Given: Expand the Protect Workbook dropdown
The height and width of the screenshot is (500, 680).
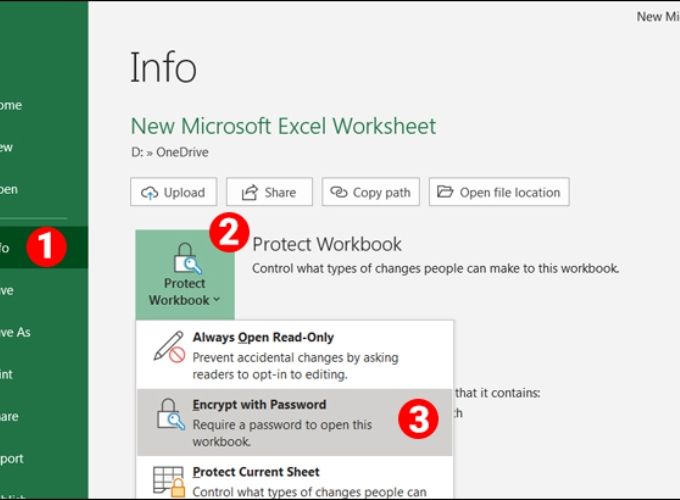Looking at the screenshot, I should coord(185,275).
